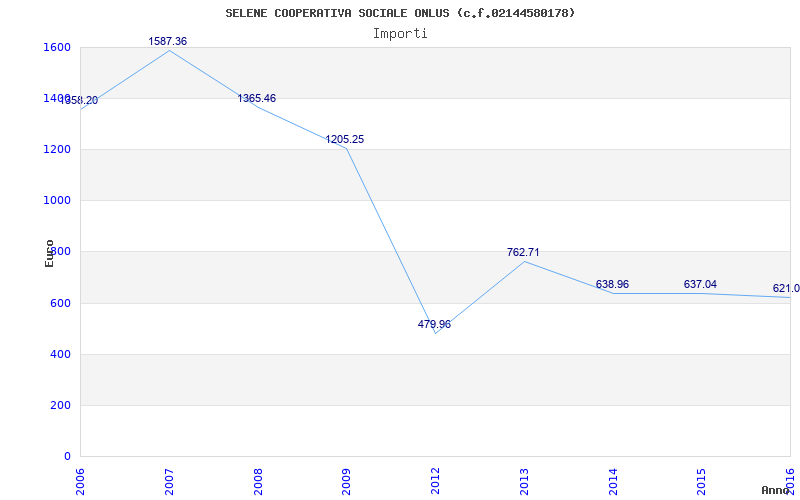The height and width of the screenshot is (500, 800).
Task: Click the 1200 y-axis value
Action: [58, 149]
